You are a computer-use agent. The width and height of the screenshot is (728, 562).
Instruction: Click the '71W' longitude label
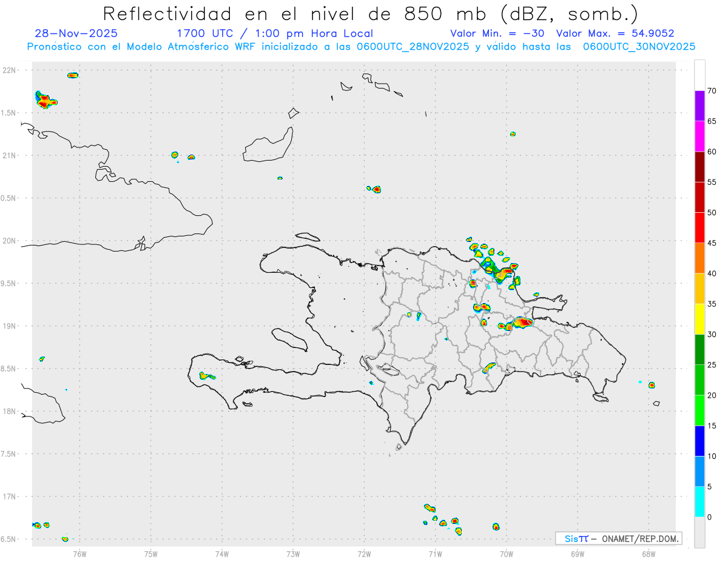pos(435,553)
